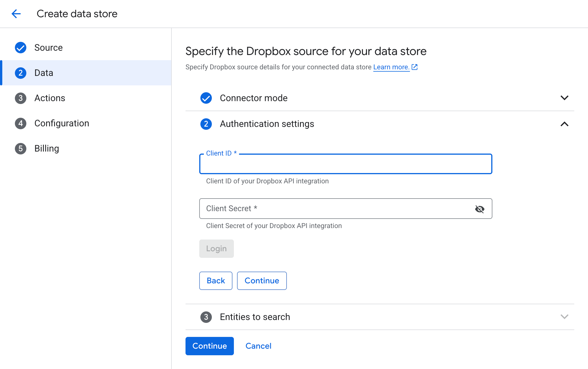
Task: Click the Data step number icon
Action: (x=20, y=73)
